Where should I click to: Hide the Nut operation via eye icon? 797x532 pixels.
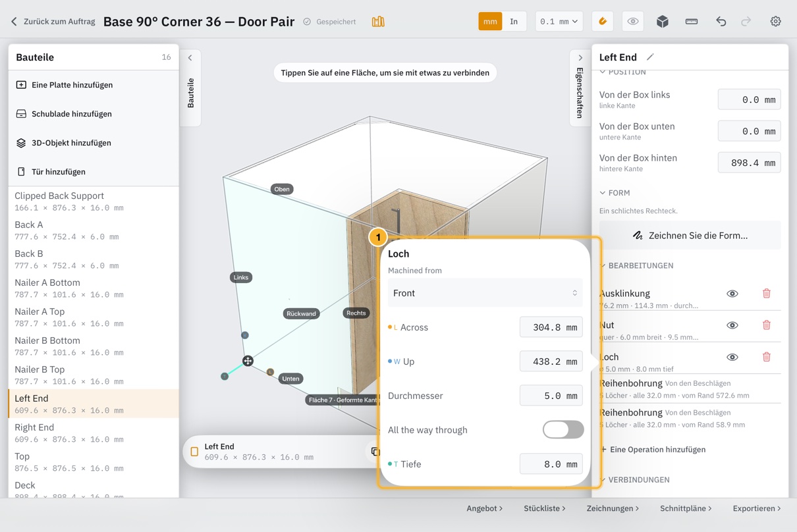click(x=732, y=325)
